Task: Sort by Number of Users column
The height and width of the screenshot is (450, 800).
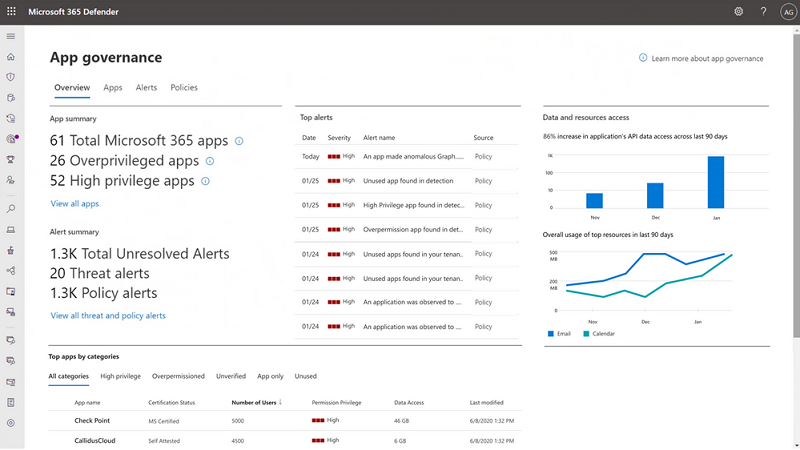Action: pyautogui.click(x=257, y=403)
